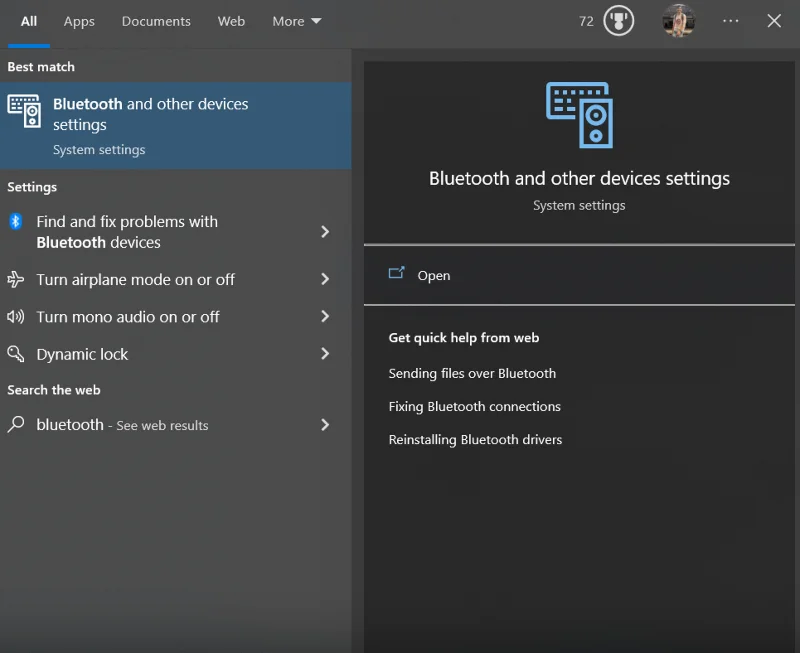Click the blue Bluetooth troubleshooter icon
The height and width of the screenshot is (653, 800).
tap(16, 221)
